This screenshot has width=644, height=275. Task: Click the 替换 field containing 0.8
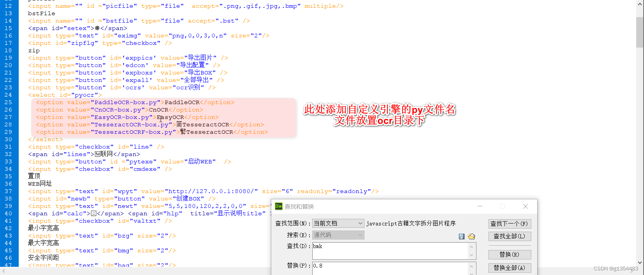[390, 268]
